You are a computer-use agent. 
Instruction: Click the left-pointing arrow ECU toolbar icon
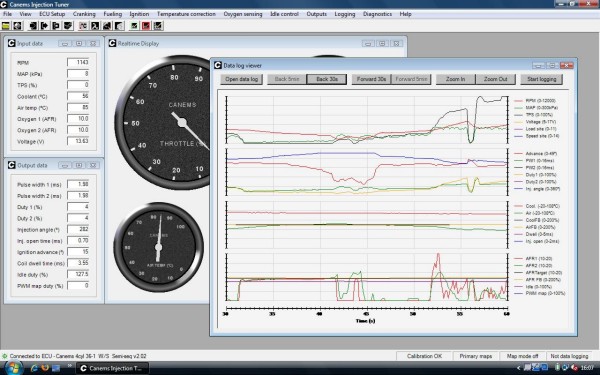click(33, 26)
